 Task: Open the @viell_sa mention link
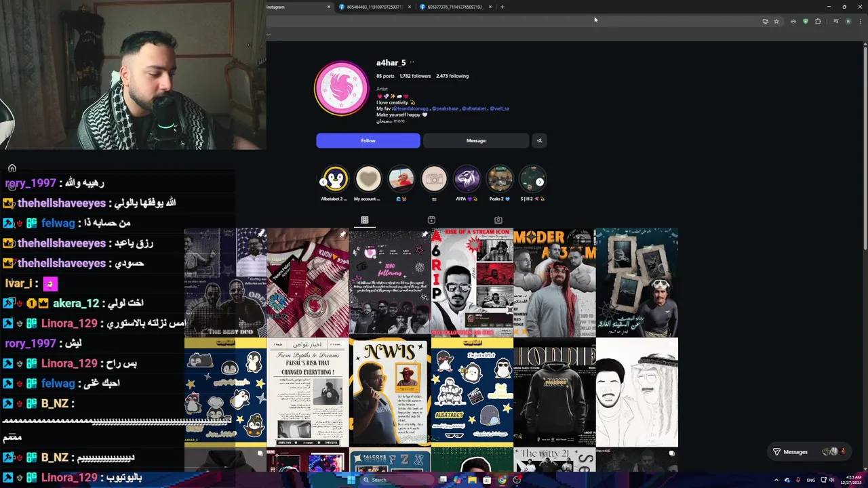pos(499,108)
